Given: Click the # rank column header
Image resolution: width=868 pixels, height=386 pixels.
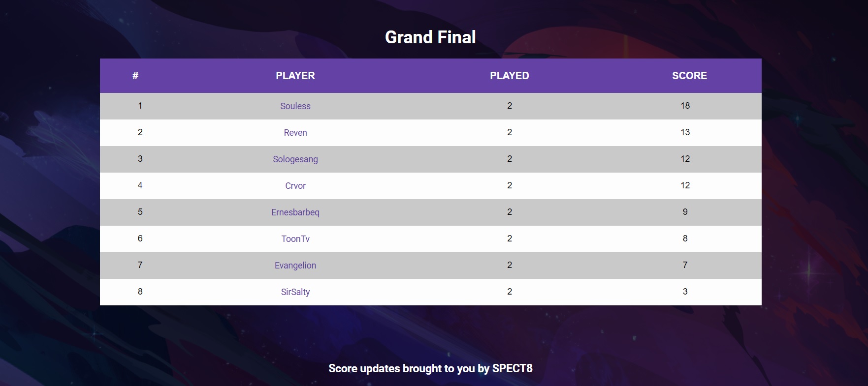Looking at the screenshot, I should pos(135,76).
